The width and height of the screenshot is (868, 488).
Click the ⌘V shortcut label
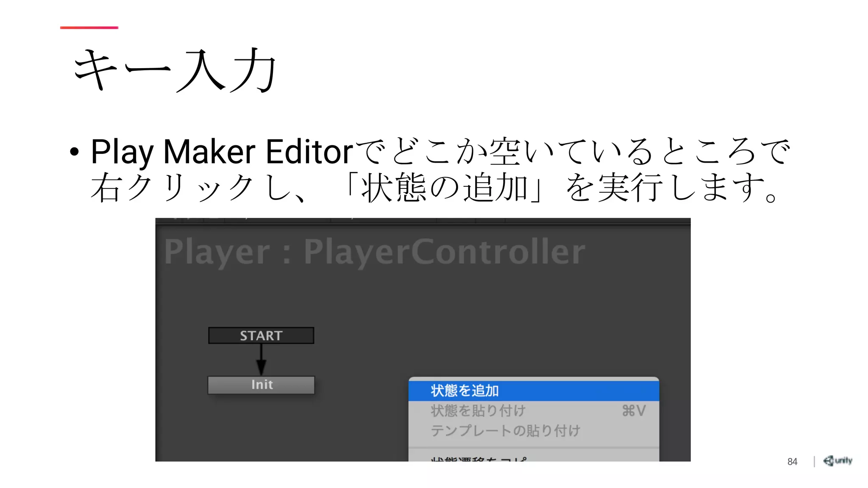[x=634, y=410]
